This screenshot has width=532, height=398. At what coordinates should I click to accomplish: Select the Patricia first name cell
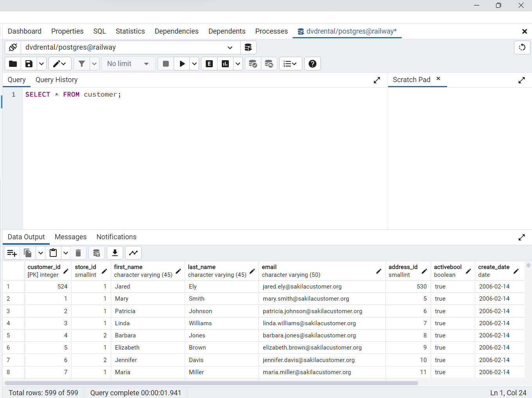click(147, 311)
